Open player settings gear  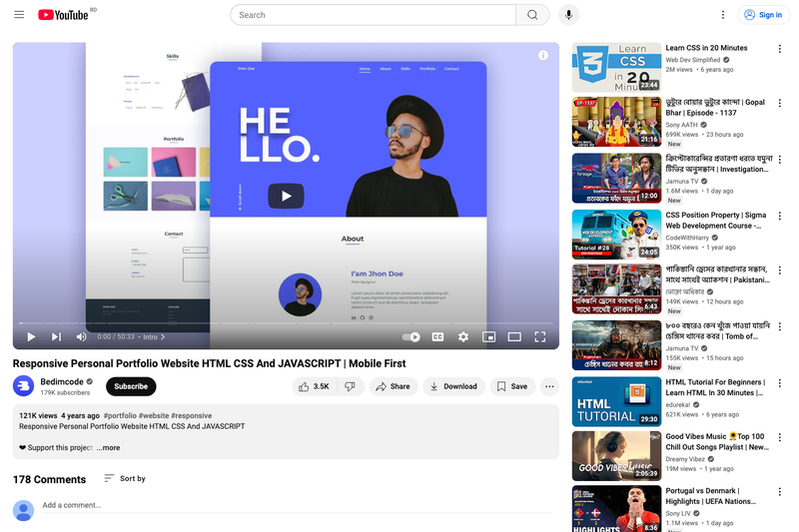463,337
